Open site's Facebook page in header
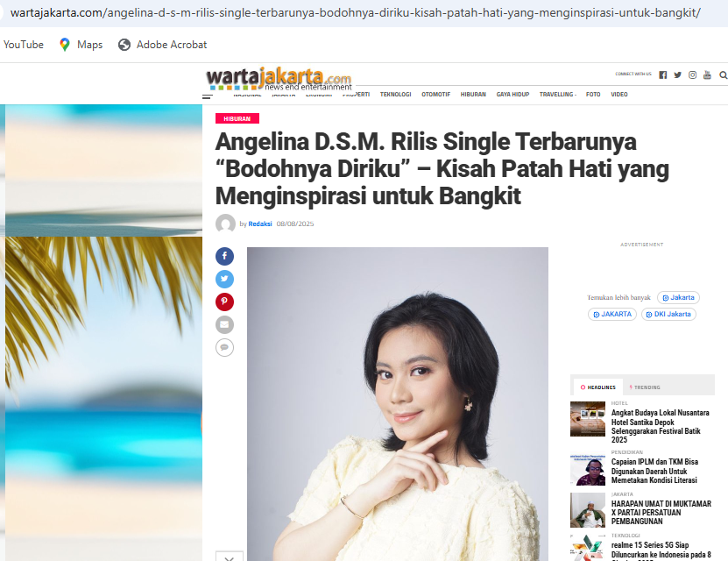Screen dimensions: 728x561 point(662,75)
